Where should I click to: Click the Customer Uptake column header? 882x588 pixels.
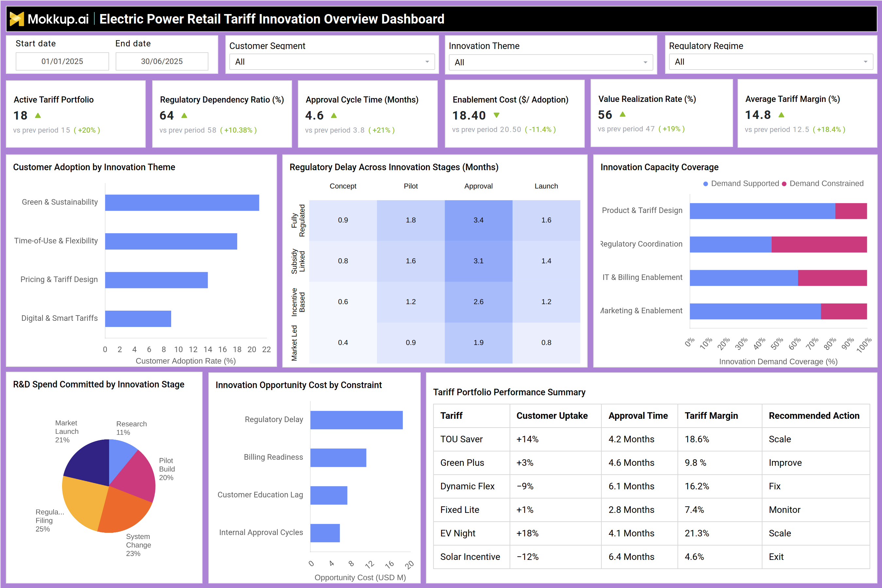point(552,416)
